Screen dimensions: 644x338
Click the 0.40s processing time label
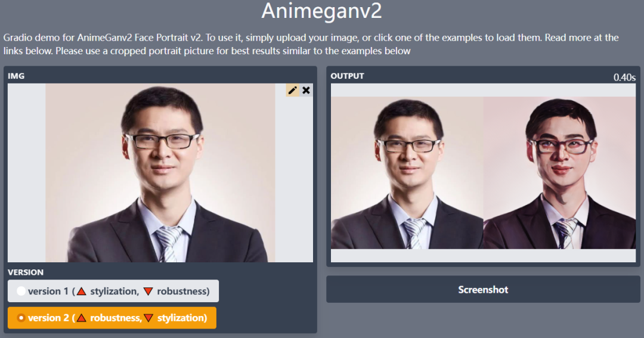624,77
